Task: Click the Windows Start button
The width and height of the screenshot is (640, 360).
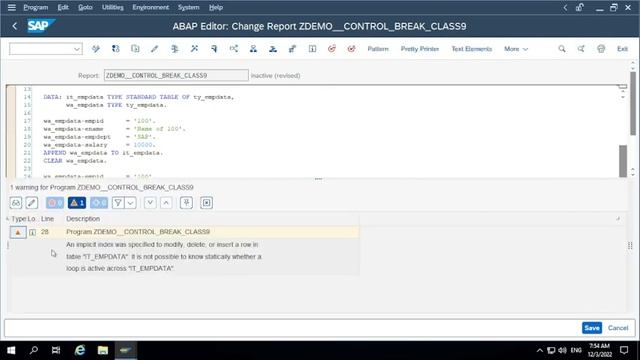Action: point(11,350)
